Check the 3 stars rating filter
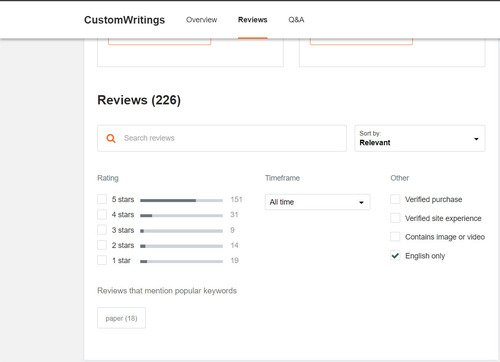Image resolution: width=500 pixels, height=362 pixels. coord(102,230)
